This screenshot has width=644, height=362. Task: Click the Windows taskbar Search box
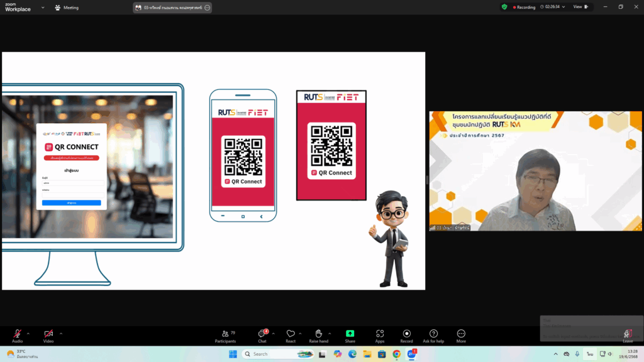278,354
